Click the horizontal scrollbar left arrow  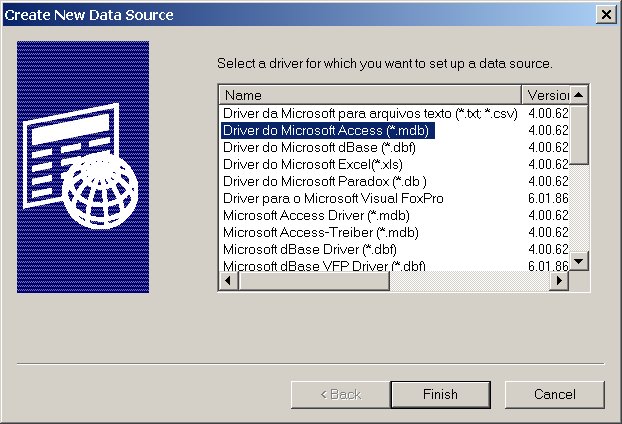click(x=228, y=280)
